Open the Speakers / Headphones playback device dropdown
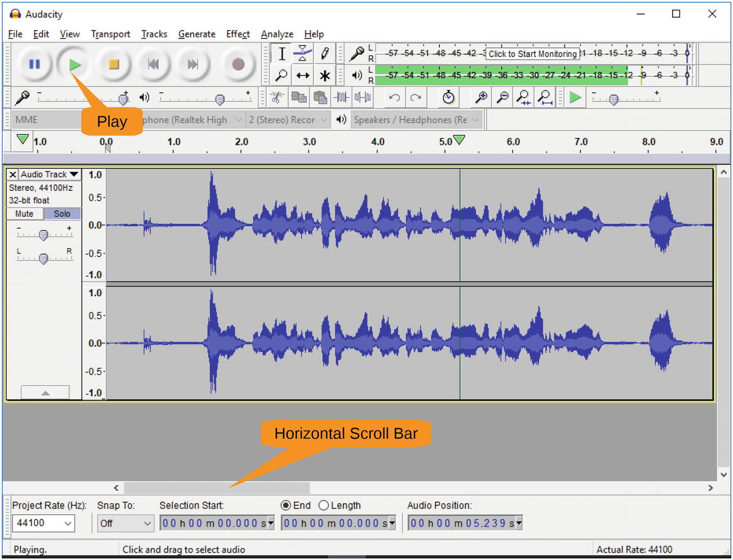733x560 pixels. pyautogui.click(x=417, y=120)
